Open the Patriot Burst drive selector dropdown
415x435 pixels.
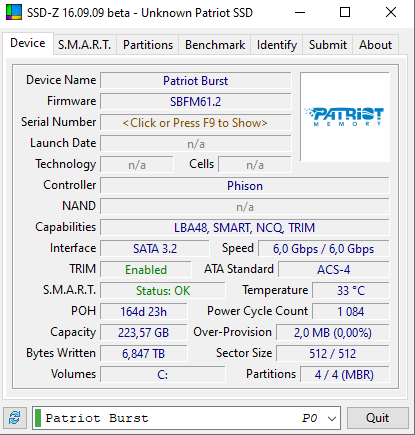[x=186, y=418]
